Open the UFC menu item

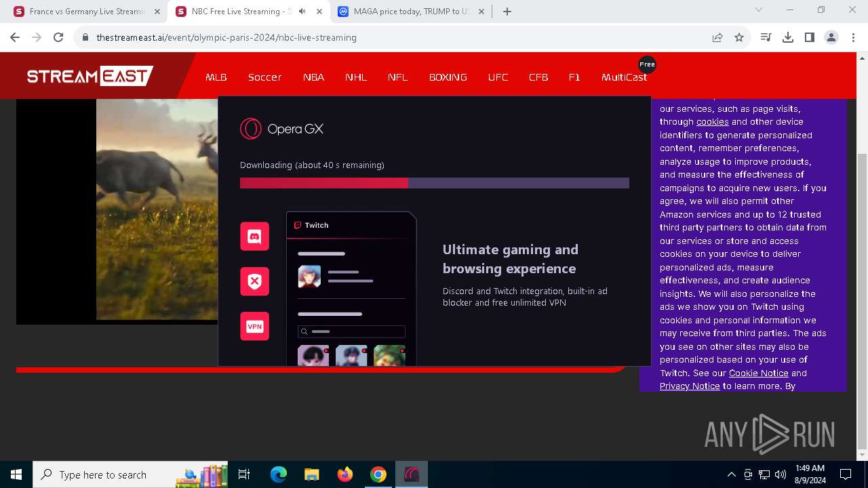[498, 77]
